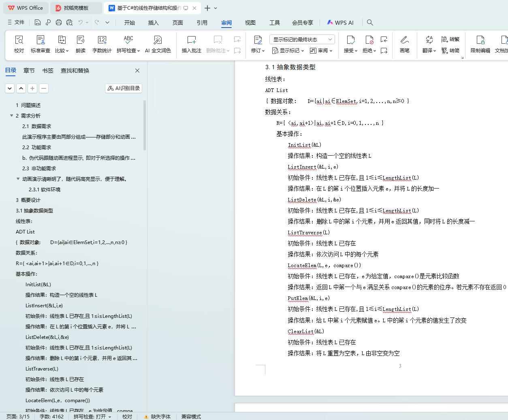508x420 pixels.
Task: Collapse the '动画演示清晰明了' outline node
Action: pyautogui.click(x=18, y=179)
